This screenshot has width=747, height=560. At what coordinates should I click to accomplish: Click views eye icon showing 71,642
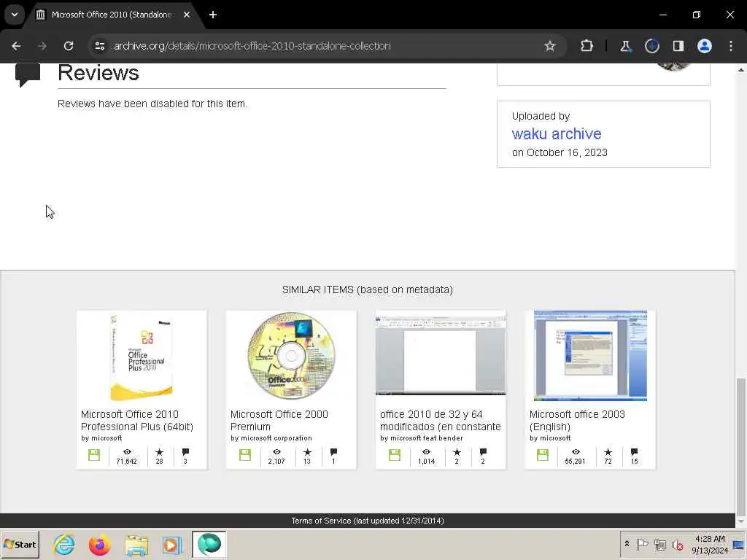tap(127, 452)
